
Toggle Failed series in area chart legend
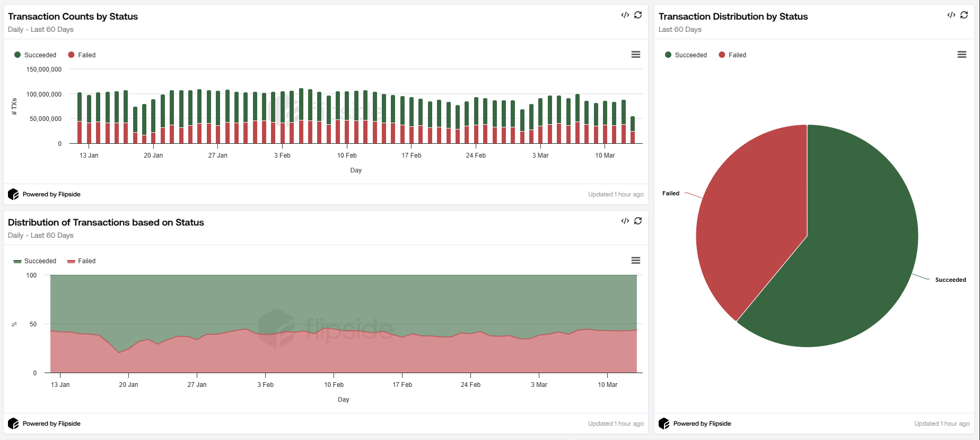tap(82, 261)
